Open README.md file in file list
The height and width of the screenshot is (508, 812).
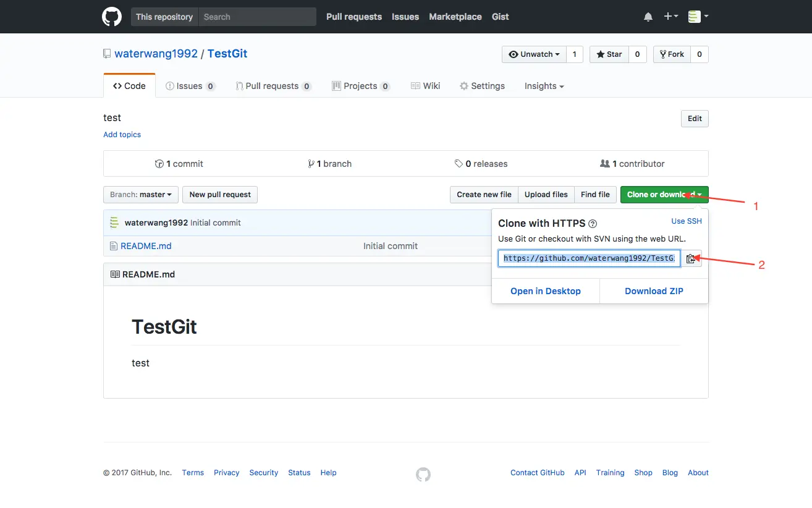(146, 246)
